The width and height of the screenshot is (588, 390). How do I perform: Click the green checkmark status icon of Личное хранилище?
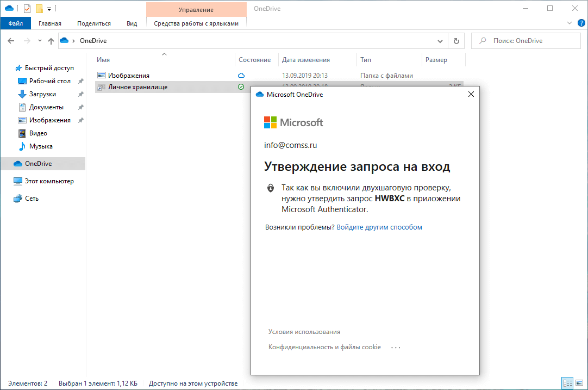coord(241,87)
